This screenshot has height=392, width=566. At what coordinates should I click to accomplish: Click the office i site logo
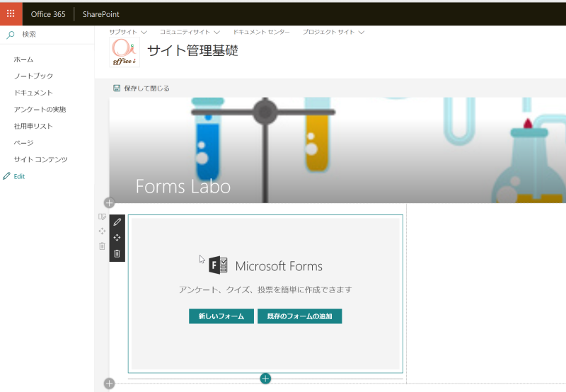(x=125, y=52)
